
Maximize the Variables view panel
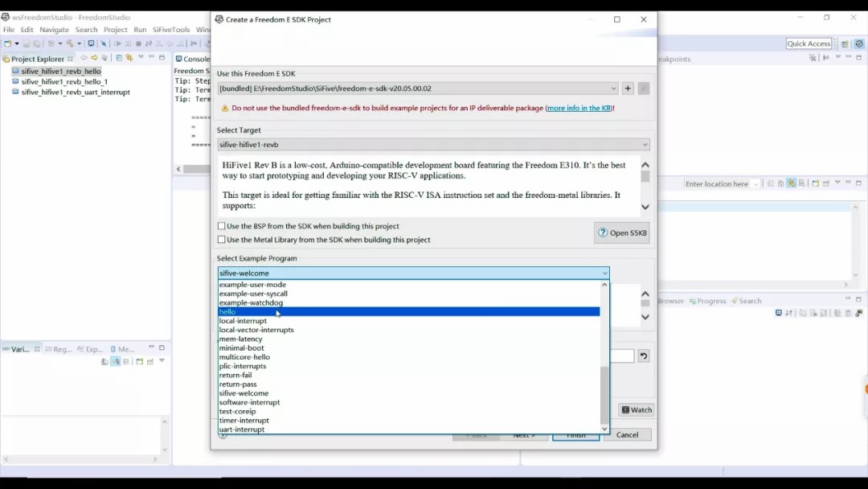(x=162, y=347)
